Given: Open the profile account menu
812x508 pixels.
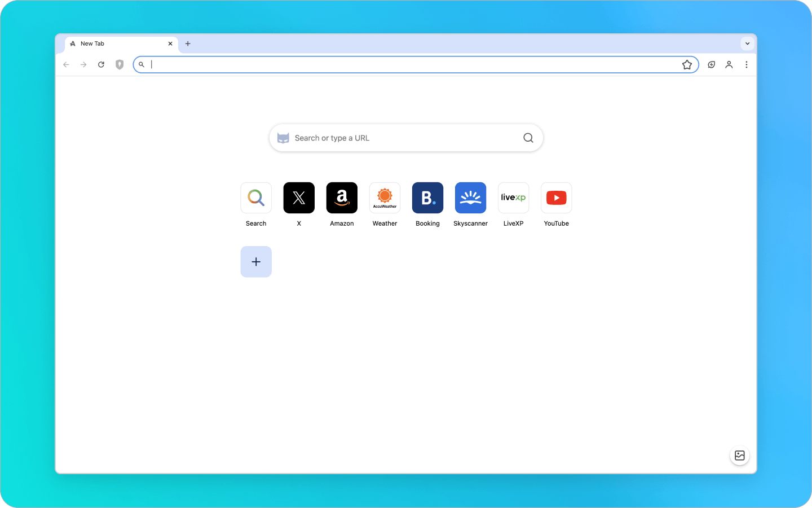Looking at the screenshot, I should (x=729, y=64).
